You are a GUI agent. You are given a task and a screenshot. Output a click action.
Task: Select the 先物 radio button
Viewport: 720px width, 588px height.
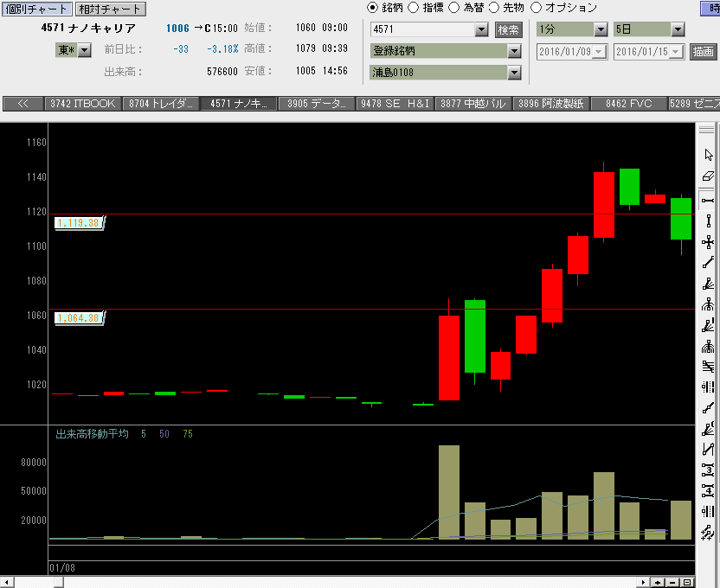tap(493, 8)
